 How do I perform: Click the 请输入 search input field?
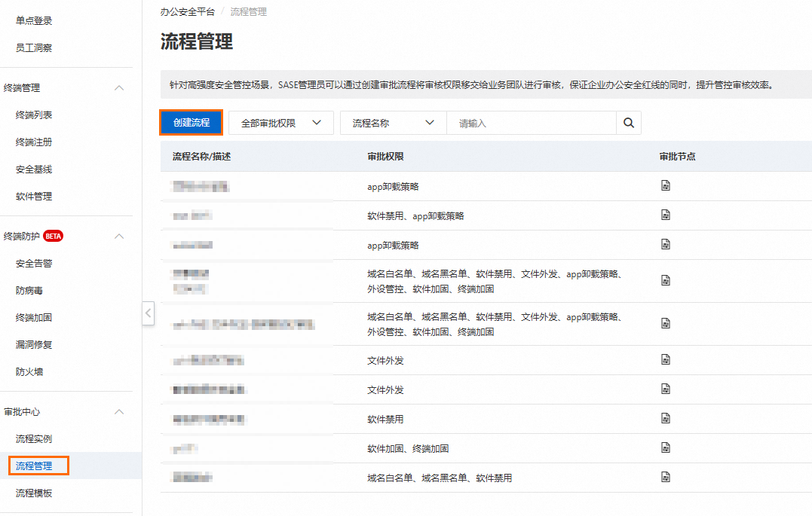pos(532,124)
